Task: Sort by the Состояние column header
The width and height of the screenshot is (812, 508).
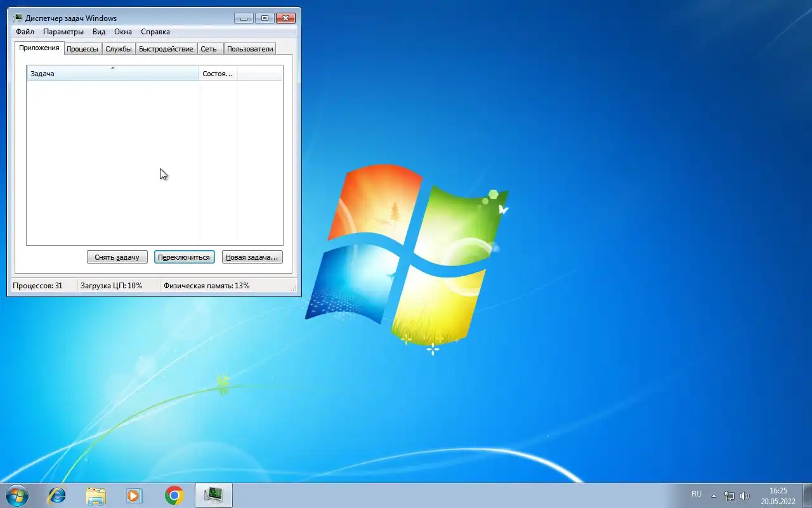Action: 218,74
